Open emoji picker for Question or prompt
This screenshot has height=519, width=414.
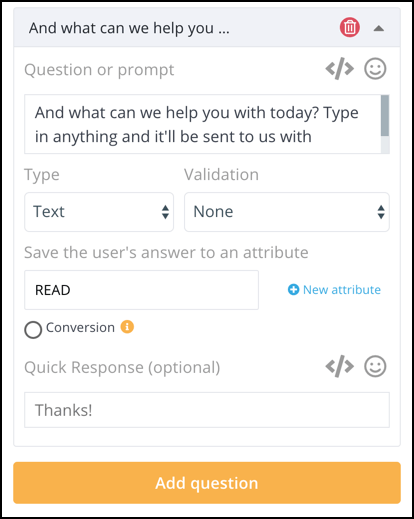pos(375,69)
